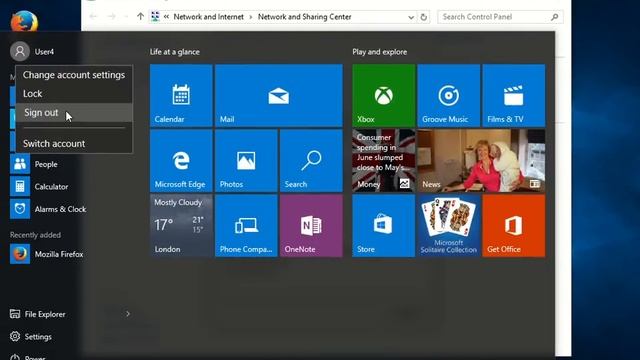Click Network and Internet breadcrumb
The width and height of the screenshot is (640, 360).
(x=209, y=17)
